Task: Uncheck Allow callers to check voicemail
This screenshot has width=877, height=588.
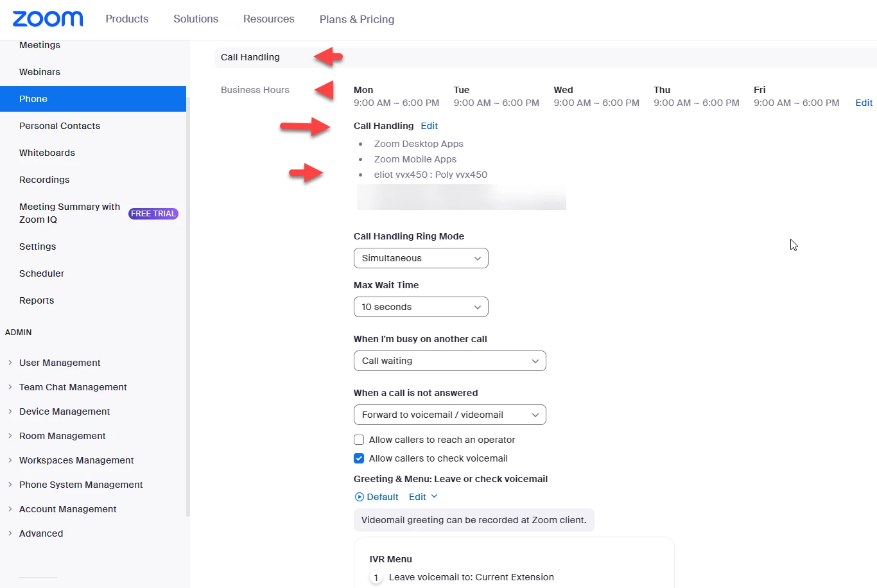Action: pyautogui.click(x=359, y=458)
